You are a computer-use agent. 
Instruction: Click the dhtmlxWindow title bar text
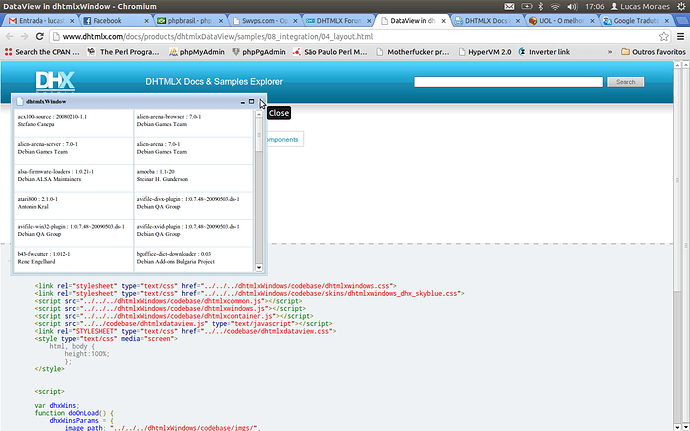[x=46, y=102]
